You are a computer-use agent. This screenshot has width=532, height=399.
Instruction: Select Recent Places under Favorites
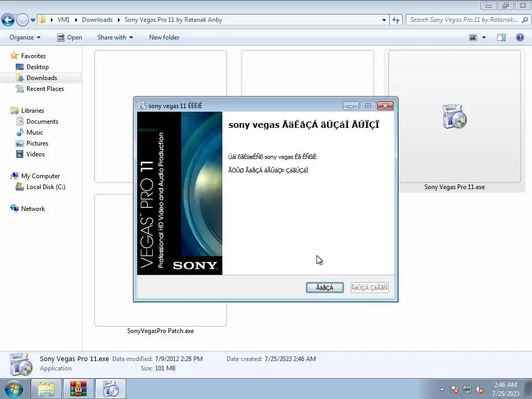point(45,88)
